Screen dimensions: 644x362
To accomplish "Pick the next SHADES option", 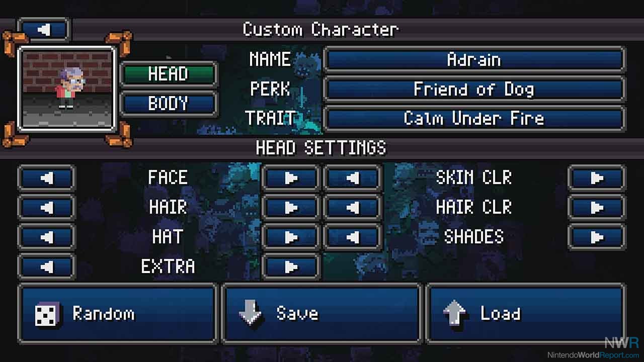I will [x=597, y=237].
